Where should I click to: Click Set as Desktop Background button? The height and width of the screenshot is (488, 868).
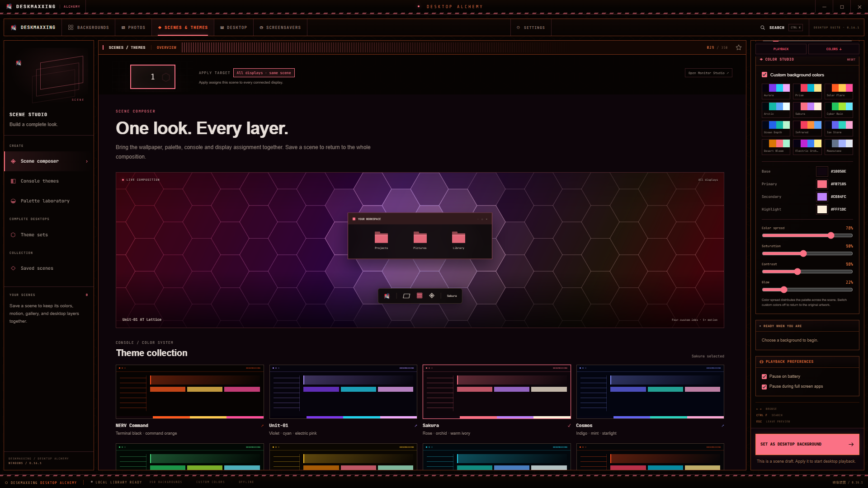coord(807,444)
